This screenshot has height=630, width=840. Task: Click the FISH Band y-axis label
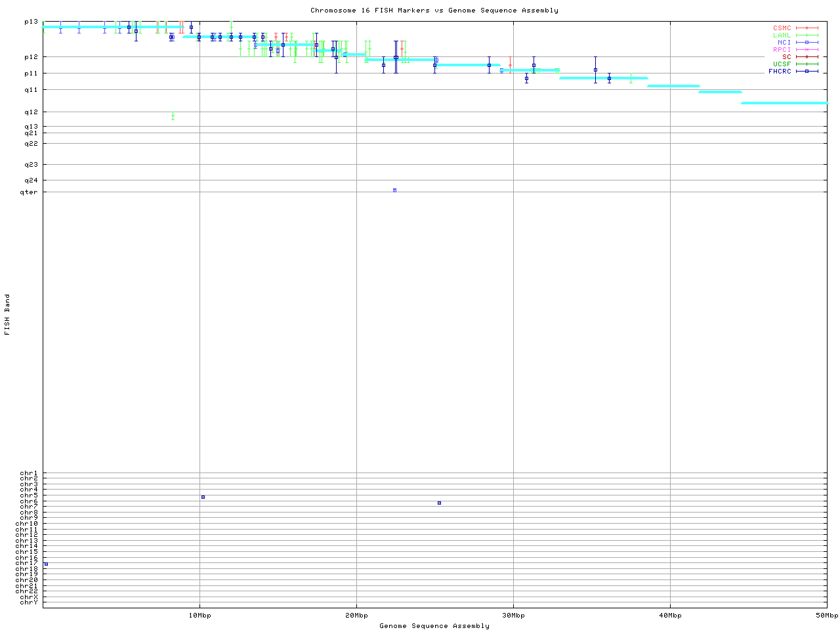(8, 314)
